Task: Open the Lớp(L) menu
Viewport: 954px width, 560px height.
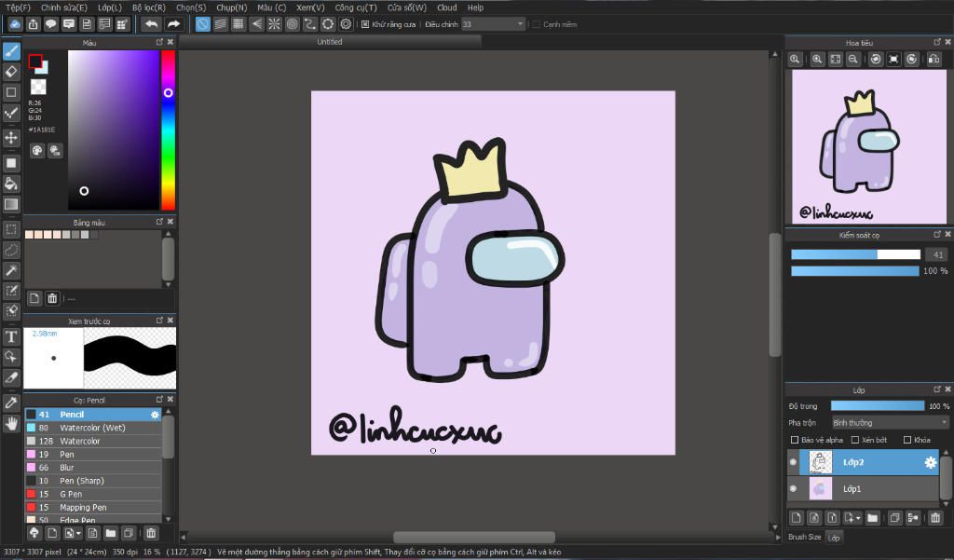Action: pos(110,7)
